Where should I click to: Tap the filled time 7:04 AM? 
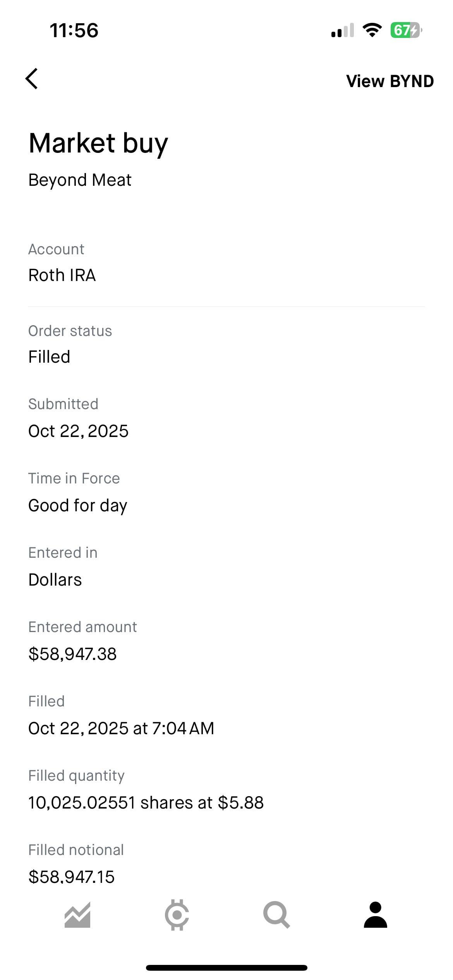[x=183, y=728]
